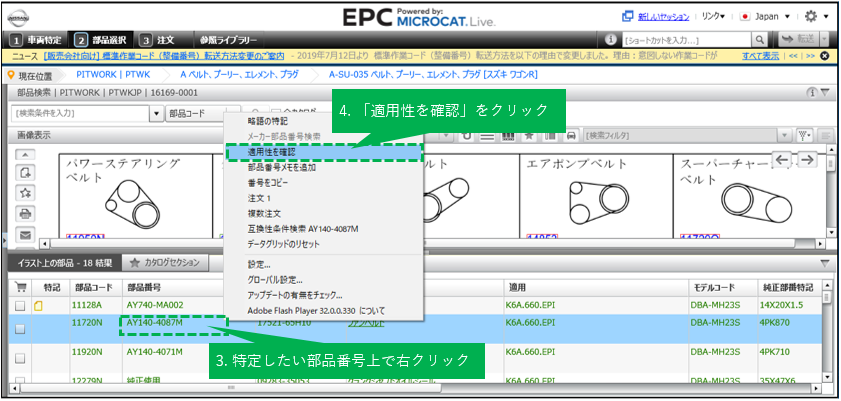Click menu lines icon right of funnel

826,136
